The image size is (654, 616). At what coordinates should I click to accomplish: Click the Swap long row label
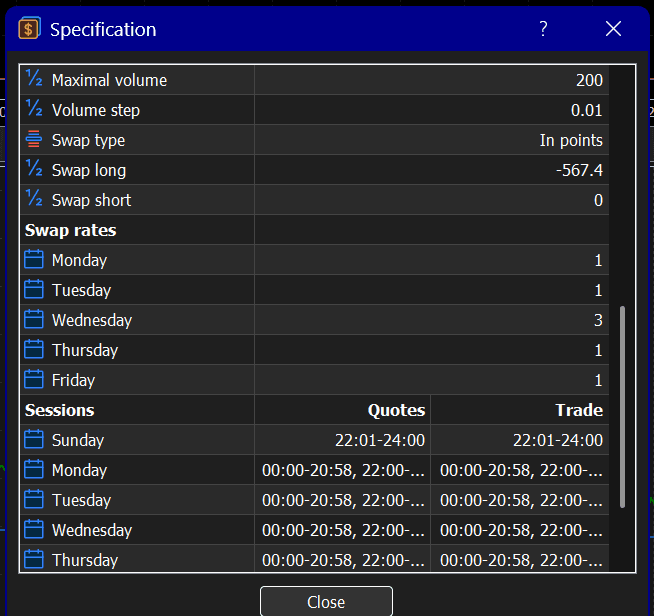click(89, 170)
